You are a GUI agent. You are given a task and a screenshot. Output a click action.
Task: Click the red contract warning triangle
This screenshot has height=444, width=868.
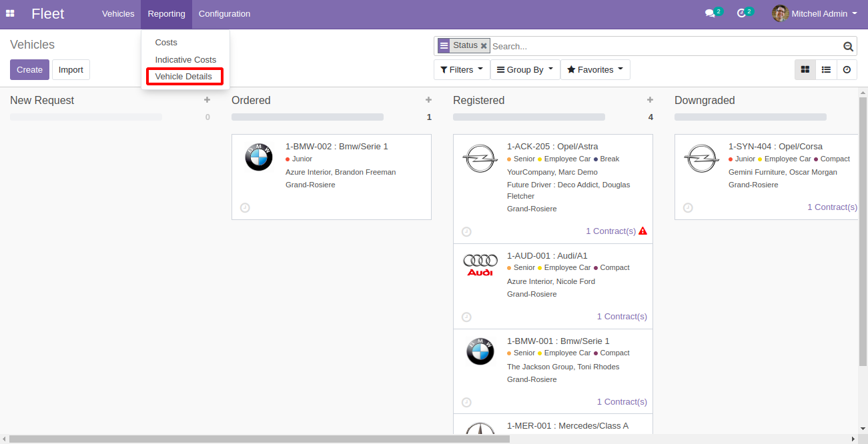pos(642,231)
